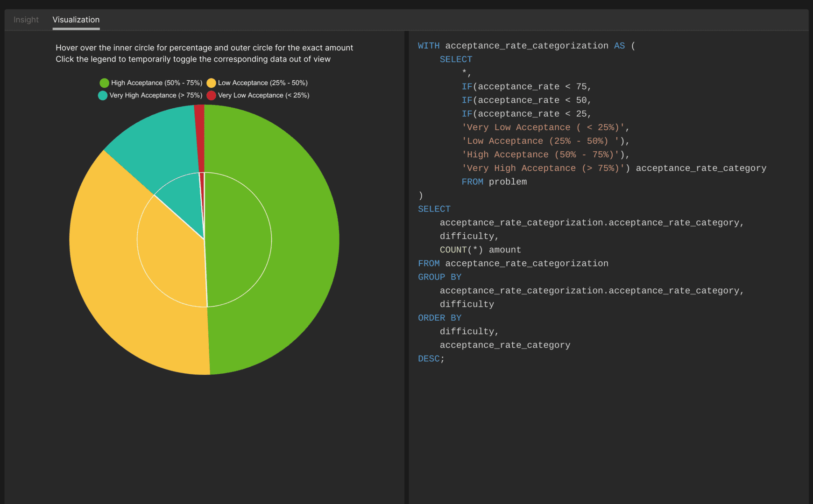Click the green High Acceptance legend circle
This screenshot has height=504, width=813.
104,83
